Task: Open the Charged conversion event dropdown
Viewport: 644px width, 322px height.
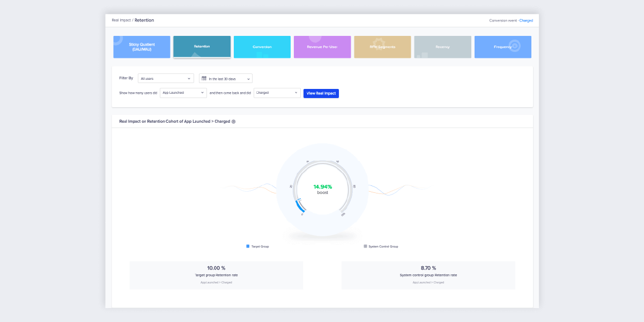Action: point(277,93)
